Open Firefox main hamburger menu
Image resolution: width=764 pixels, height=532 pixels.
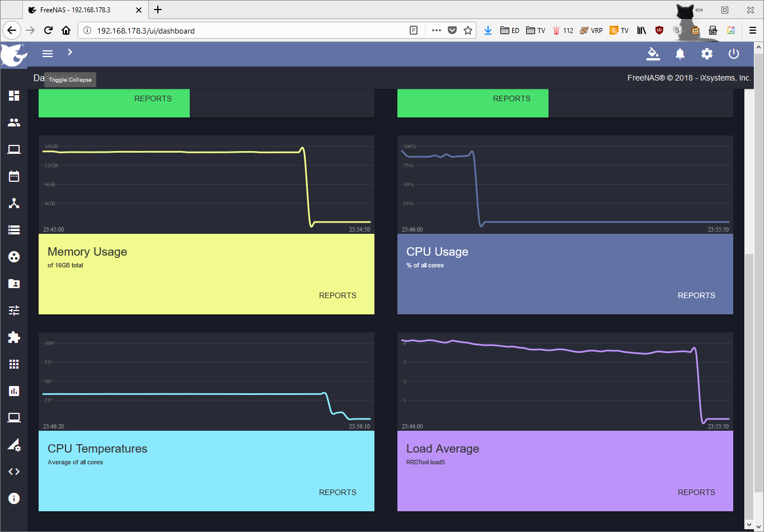753,30
